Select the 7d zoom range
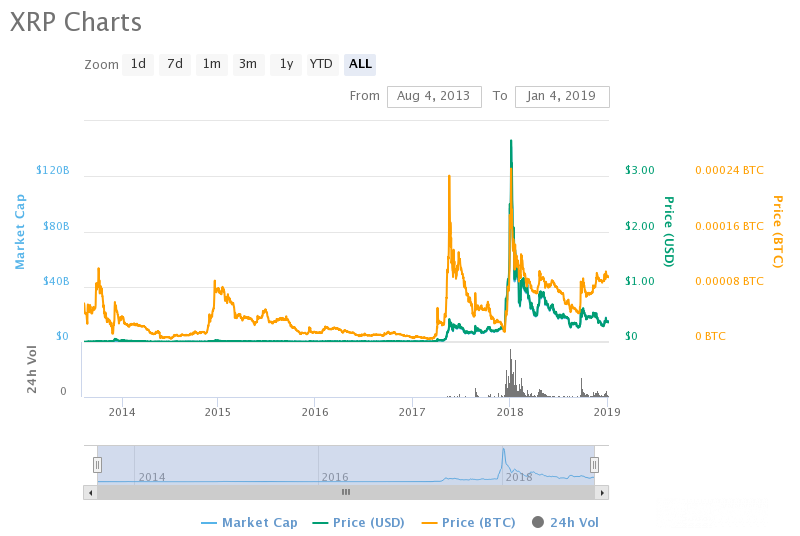 [x=175, y=64]
